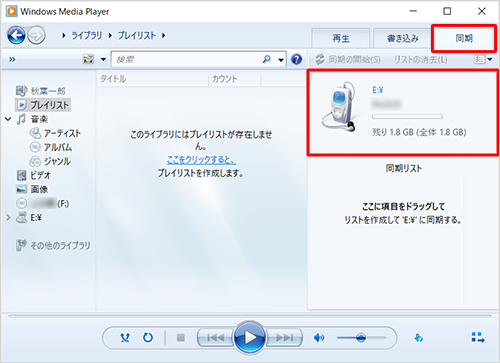Select 音楽 in the navigation tree
The height and width of the screenshot is (363, 500).
click(x=39, y=119)
